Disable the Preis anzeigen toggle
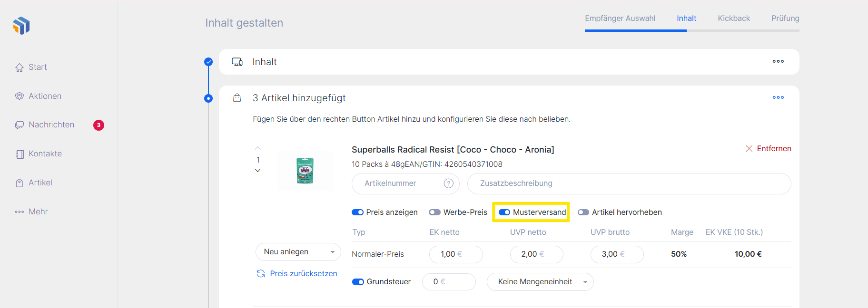Image resolution: width=868 pixels, height=308 pixels. [358, 212]
